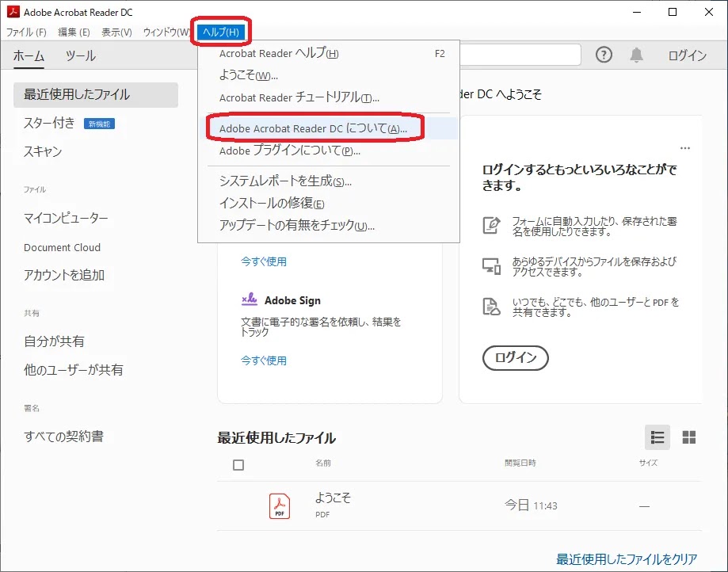Sort by 閲覧日時 column header
This screenshot has width=728, height=572.
point(520,463)
